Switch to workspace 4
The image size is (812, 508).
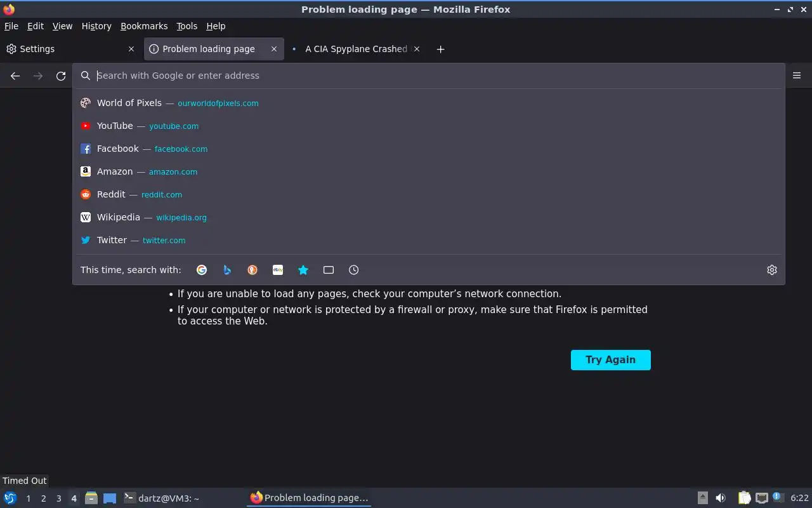point(74,498)
